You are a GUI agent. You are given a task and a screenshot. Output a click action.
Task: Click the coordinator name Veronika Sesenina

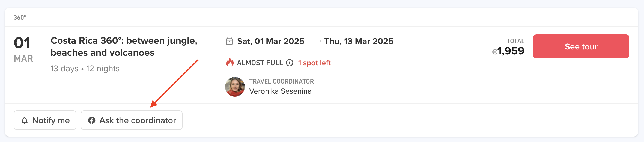(280, 91)
